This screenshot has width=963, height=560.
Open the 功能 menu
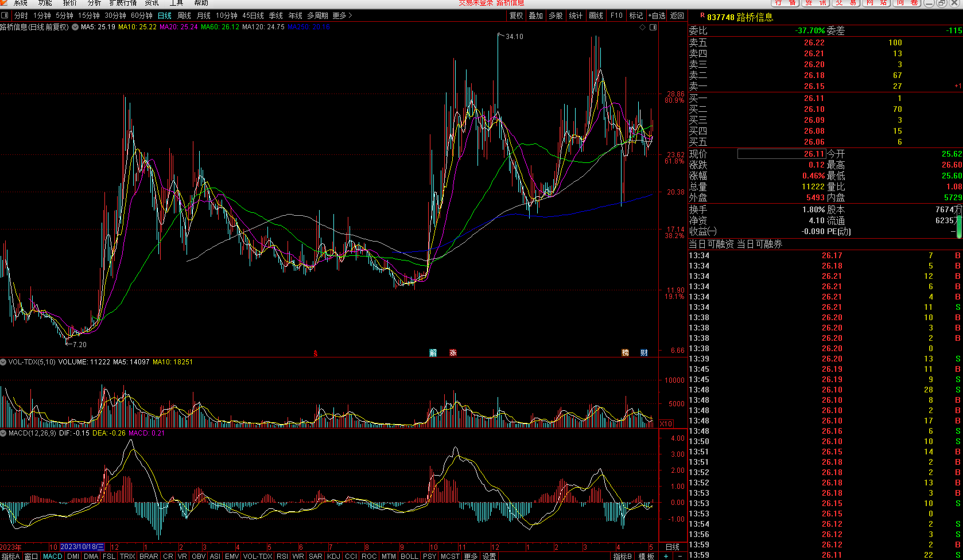pos(45,3)
